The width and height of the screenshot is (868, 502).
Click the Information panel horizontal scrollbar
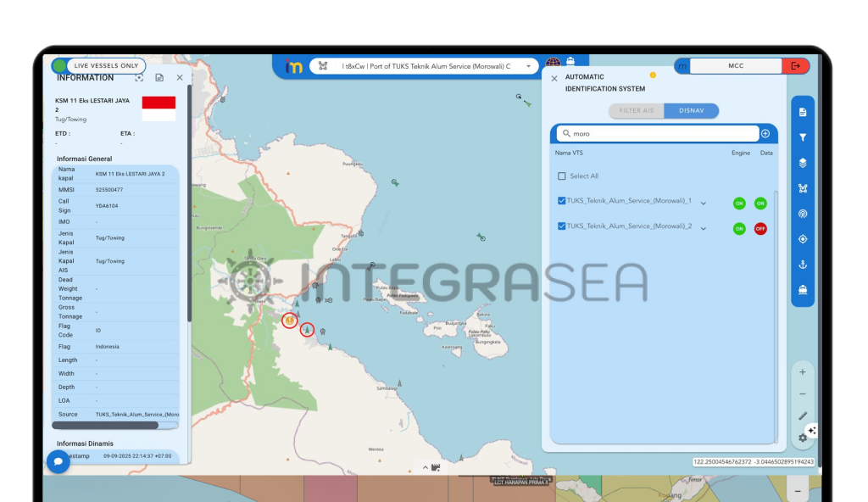pyautogui.click(x=105, y=426)
